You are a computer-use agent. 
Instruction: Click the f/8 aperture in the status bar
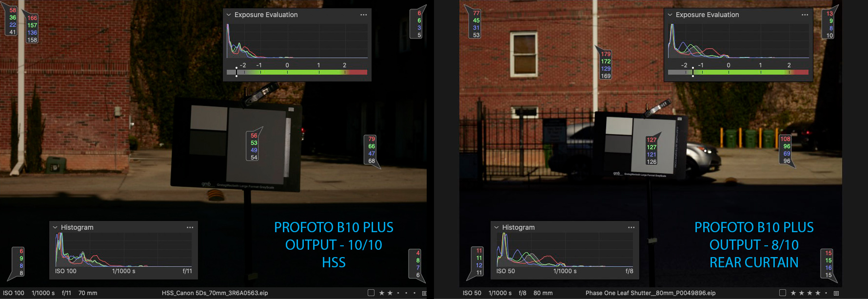point(522,293)
